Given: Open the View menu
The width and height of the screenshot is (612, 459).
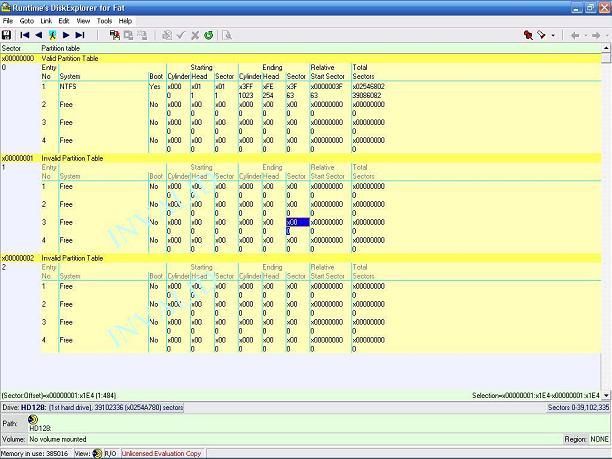Looking at the screenshot, I should point(83,21).
